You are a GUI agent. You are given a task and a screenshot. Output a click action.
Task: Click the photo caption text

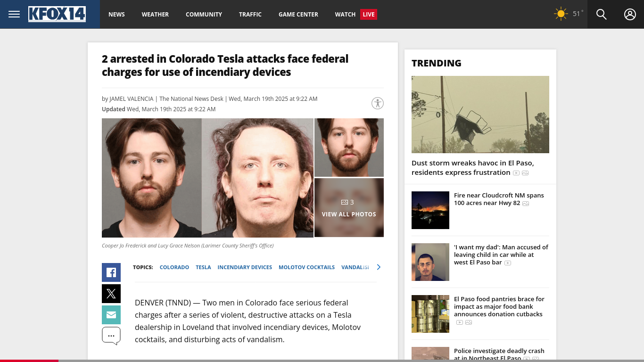188,246
